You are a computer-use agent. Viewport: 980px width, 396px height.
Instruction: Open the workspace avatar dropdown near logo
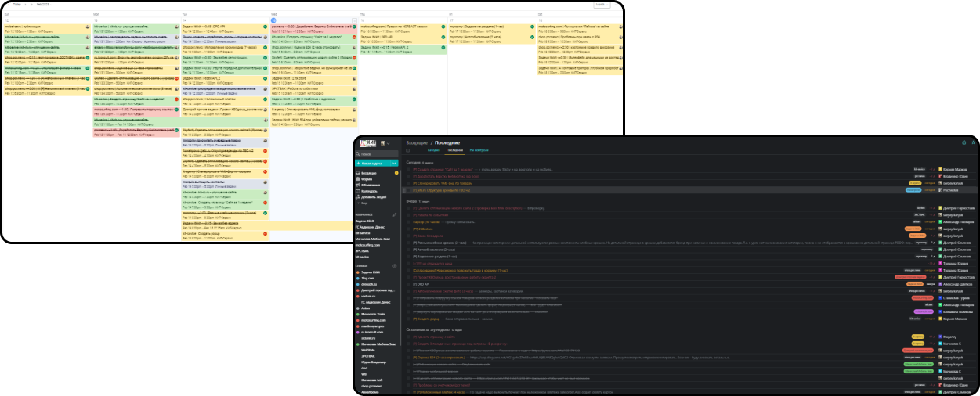coord(385,143)
